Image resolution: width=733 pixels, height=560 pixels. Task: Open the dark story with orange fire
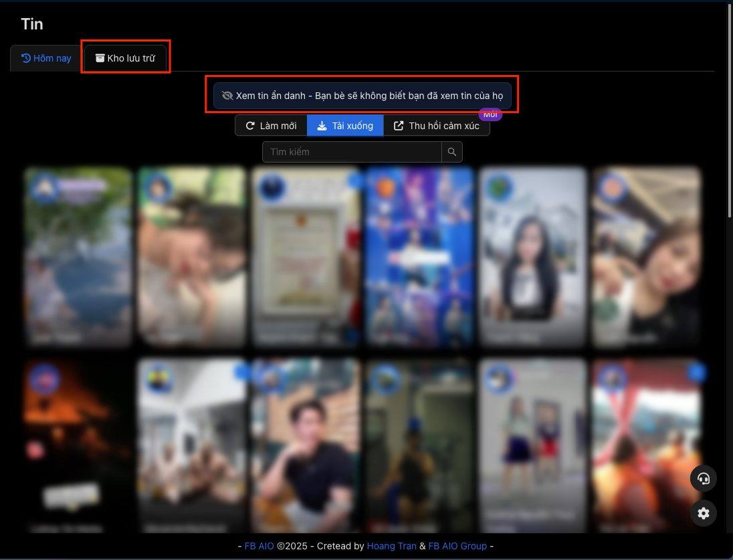point(78,446)
